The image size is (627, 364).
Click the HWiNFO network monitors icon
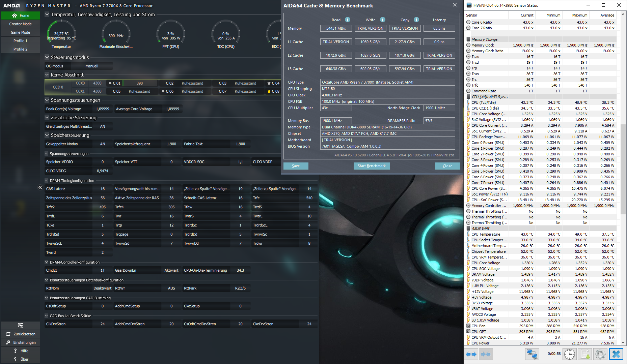coord(532,354)
